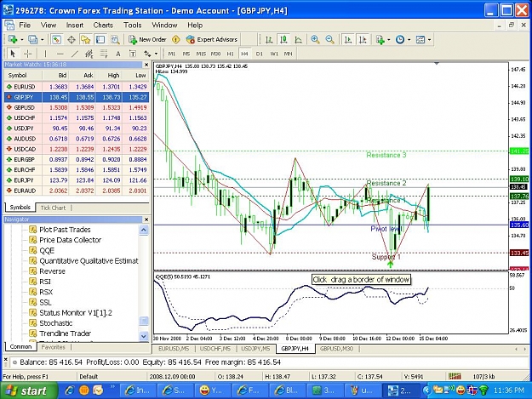Open the Templates dropdown arrow
The image size is (532, 399).
(x=429, y=40)
